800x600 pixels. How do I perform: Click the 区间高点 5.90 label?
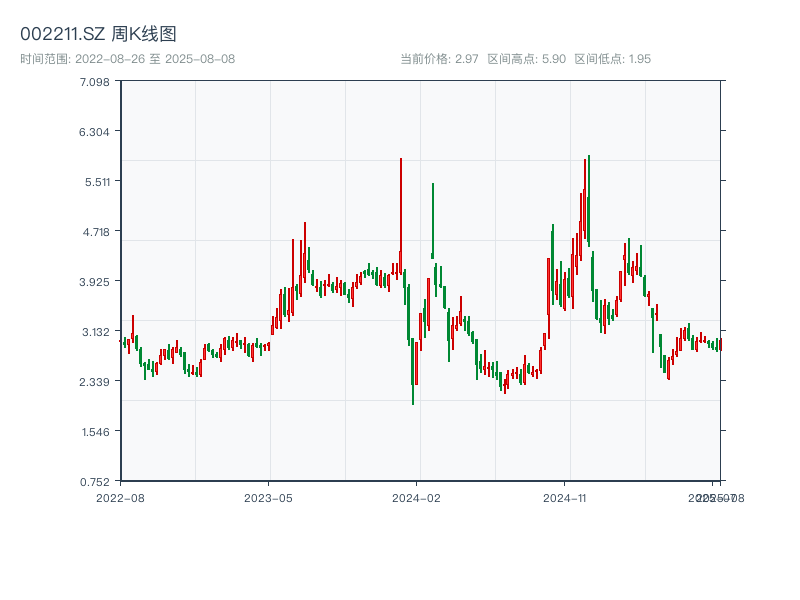click(x=525, y=59)
